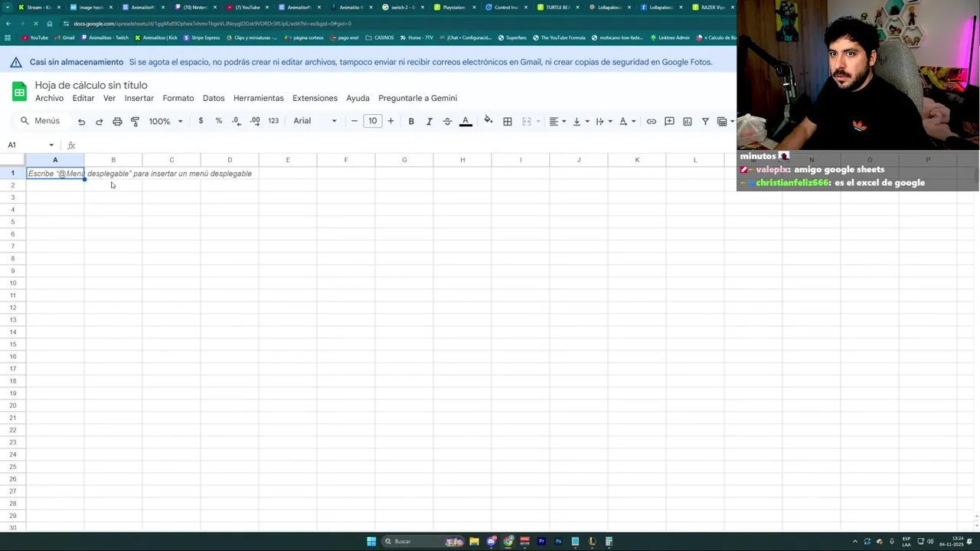Open fill color paint bucket
980x551 pixels.
point(488,121)
